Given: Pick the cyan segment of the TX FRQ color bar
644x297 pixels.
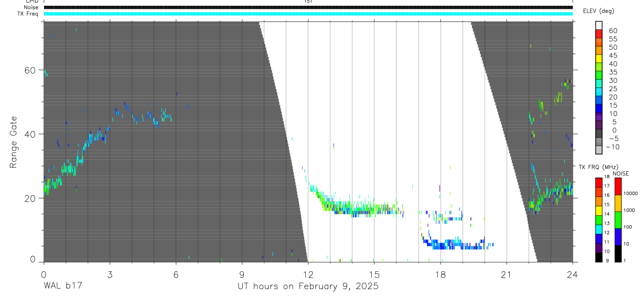Looking at the screenshot, I should tap(598, 229).
